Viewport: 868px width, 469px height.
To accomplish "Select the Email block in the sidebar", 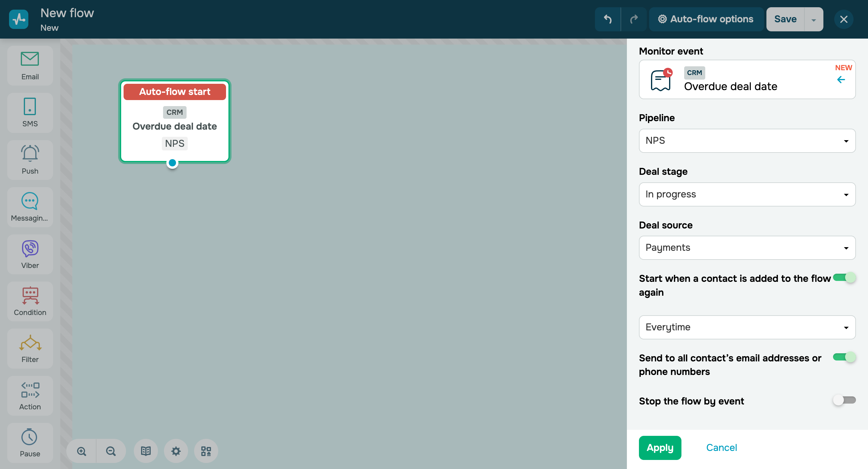I will click(x=30, y=65).
